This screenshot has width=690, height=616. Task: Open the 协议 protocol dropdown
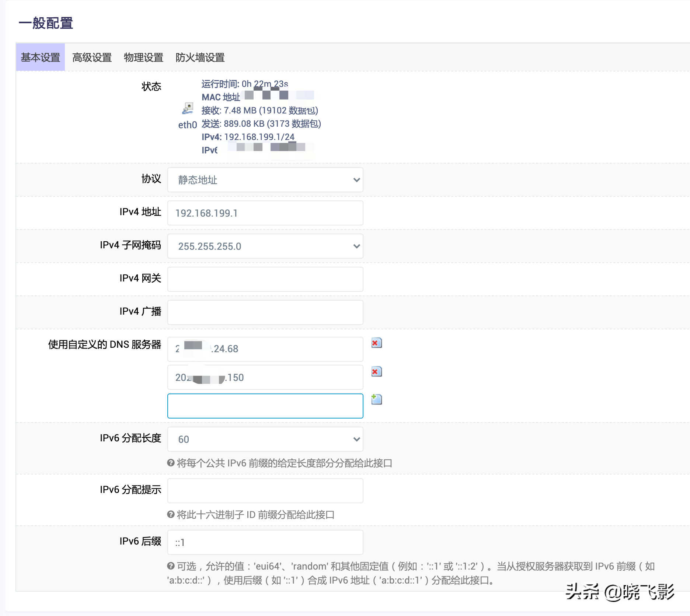tap(265, 180)
